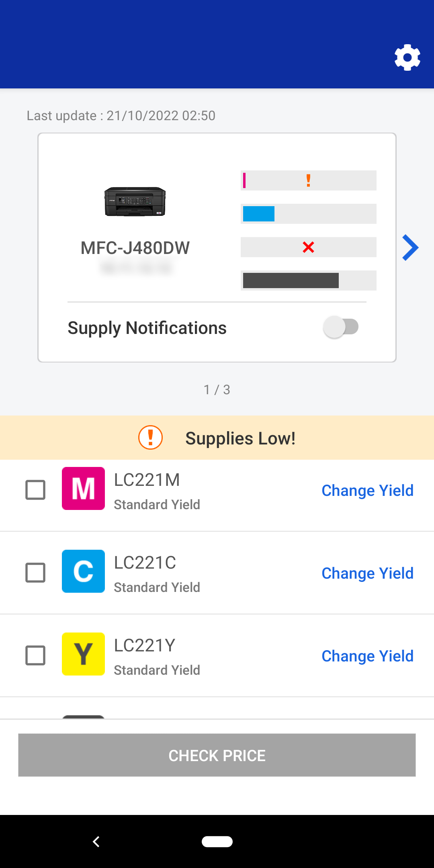Viewport: 434px width, 868px height.
Task: Tap the cyan ink level bar
Action: 308,214
